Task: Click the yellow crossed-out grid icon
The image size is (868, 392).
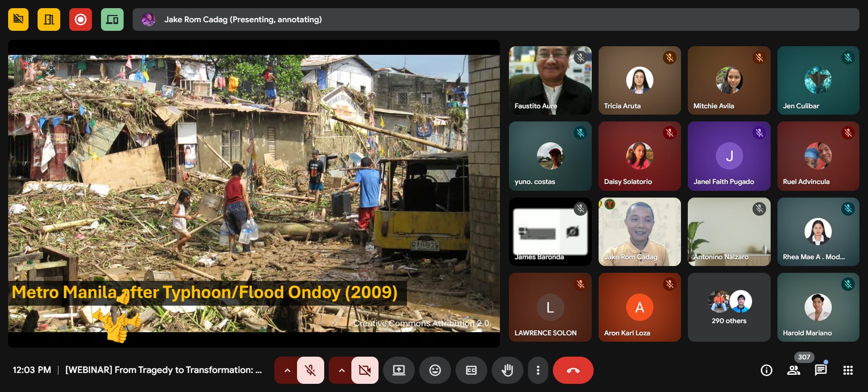Action: (x=18, y=19)
